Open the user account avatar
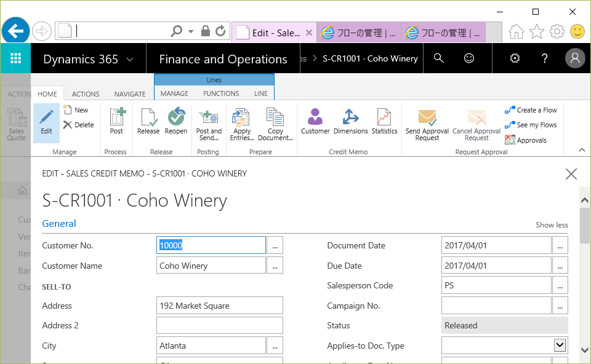This screenshot has height=364, width=591. point(575,58)
